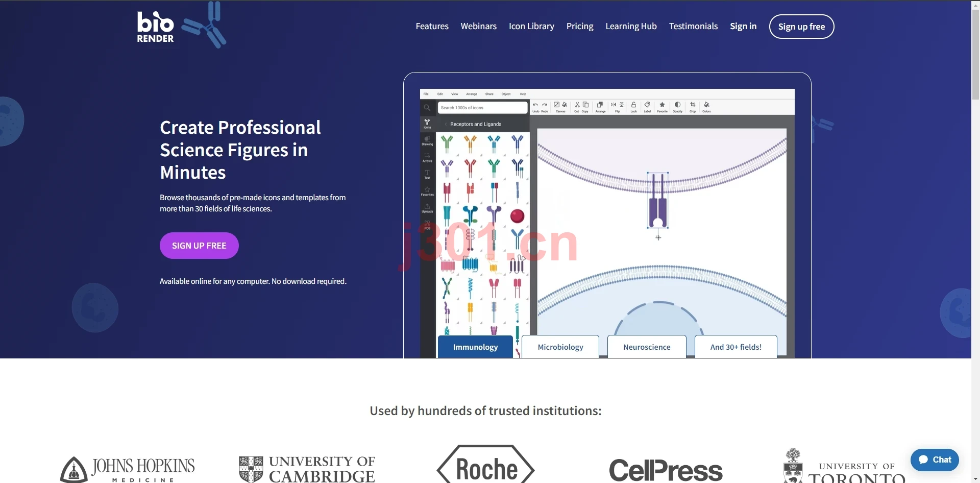Viewport: 980px width, 483px height.
Task: Pick the red sphere ligand icon
Action: (x=518, y=216)
